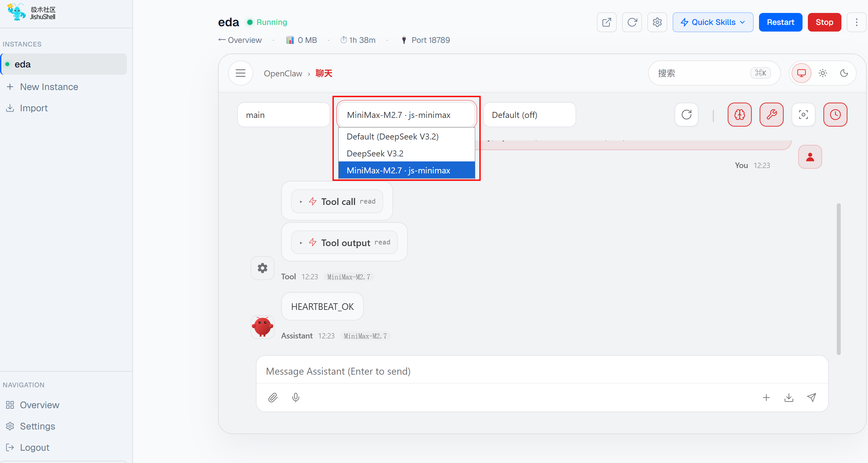Open Overview in navigation sidebar
This screenshot has width=868, height=463.
(40, 405)
